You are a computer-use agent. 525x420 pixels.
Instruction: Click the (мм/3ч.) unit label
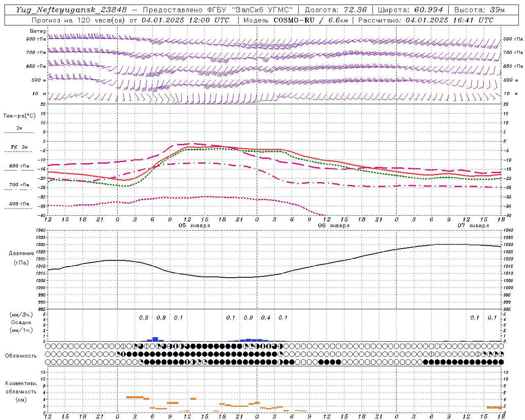21,315
